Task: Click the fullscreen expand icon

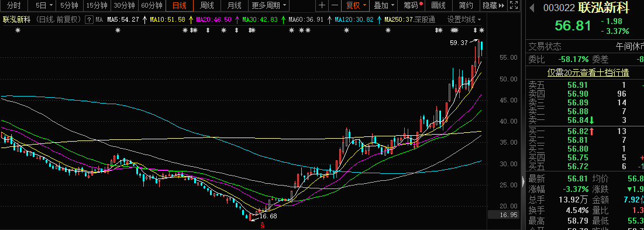Action: [x=514, y=5]
